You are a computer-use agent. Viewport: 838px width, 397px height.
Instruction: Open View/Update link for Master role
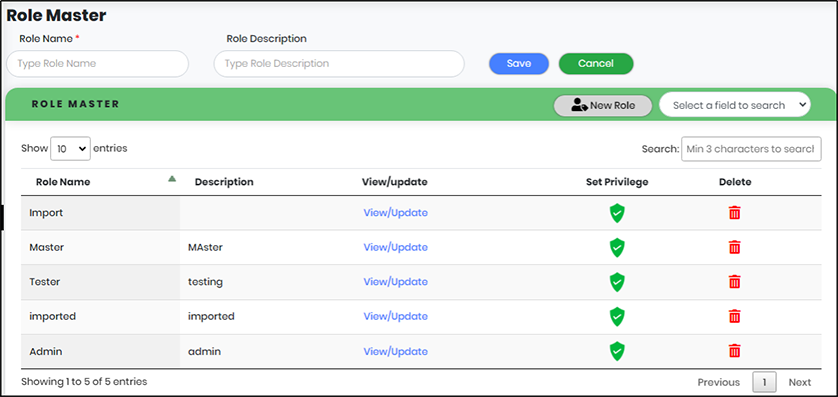click(395, 247)
